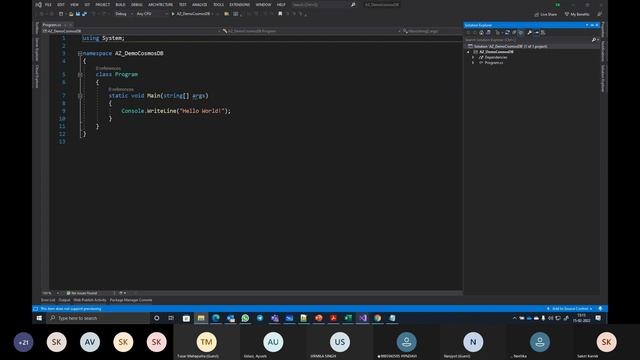Select Dependencies in Solution Explorer

[x=496, y=57]
